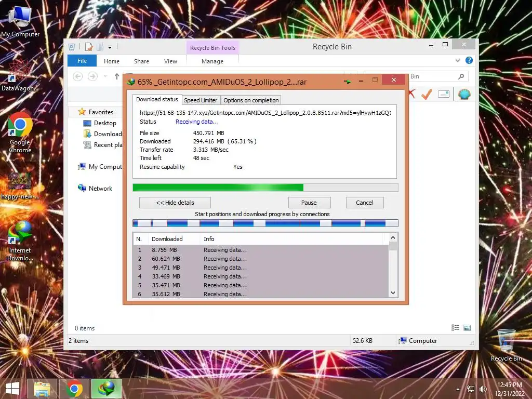The image size is (532, 399).
Task: Go up one folder level
Action: pos(117,76)
